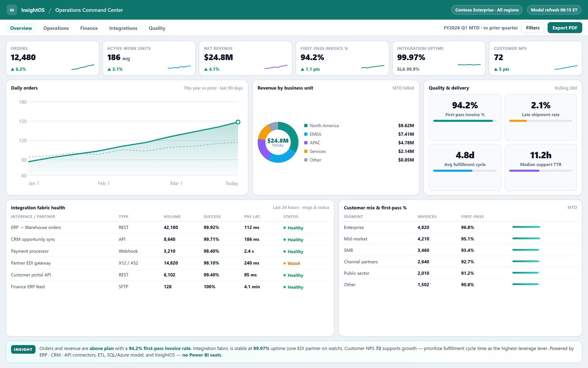588x368 pixels.
Task: Click the Other legend color swatch
Action: tap(306, 160)
